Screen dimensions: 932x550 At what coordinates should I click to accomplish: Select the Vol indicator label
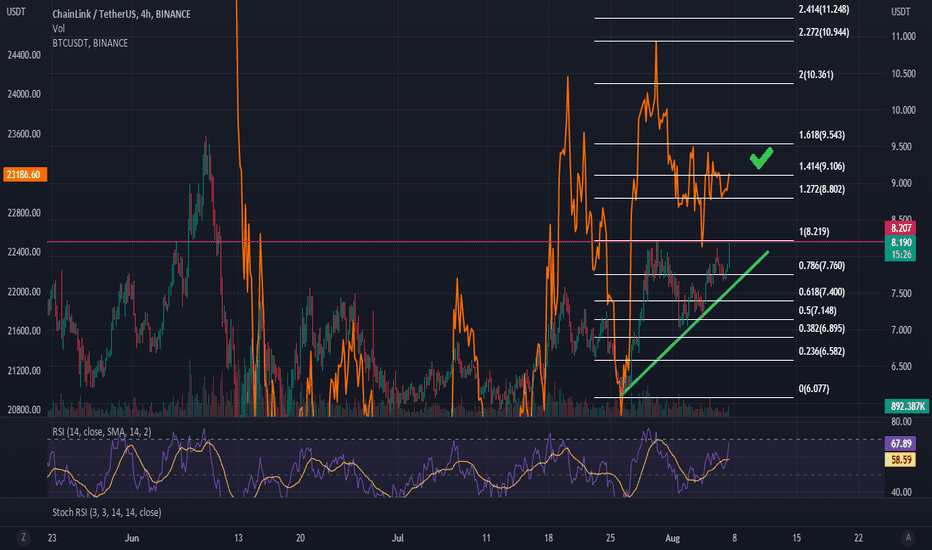(58, 29)
